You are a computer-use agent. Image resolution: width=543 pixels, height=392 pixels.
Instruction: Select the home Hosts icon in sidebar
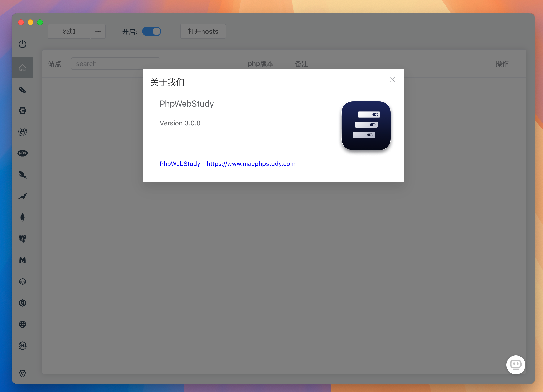(x=23, y=68)
